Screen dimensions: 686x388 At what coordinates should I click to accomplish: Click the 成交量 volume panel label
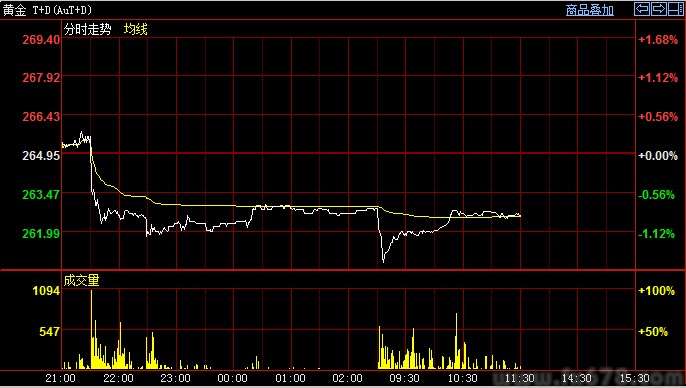82,280
